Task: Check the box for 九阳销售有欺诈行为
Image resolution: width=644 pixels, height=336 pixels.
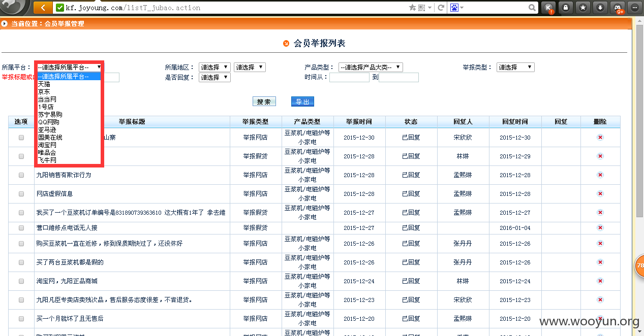Action: [21, 175]
